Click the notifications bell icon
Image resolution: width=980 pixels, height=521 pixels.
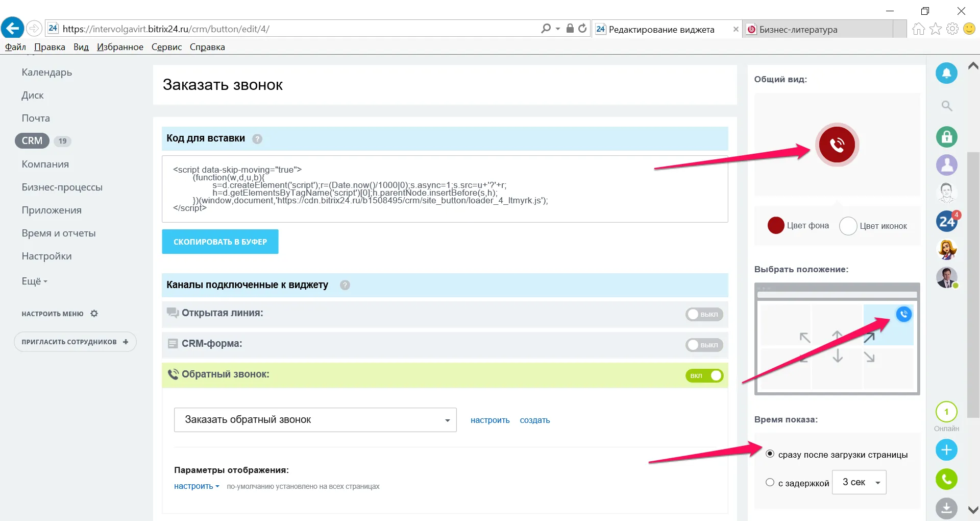point(946,73)
